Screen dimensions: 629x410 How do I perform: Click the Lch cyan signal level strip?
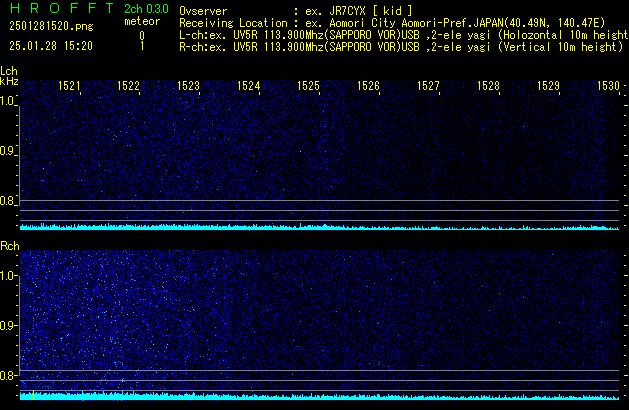pyautogui.click(x=319, y=227)
